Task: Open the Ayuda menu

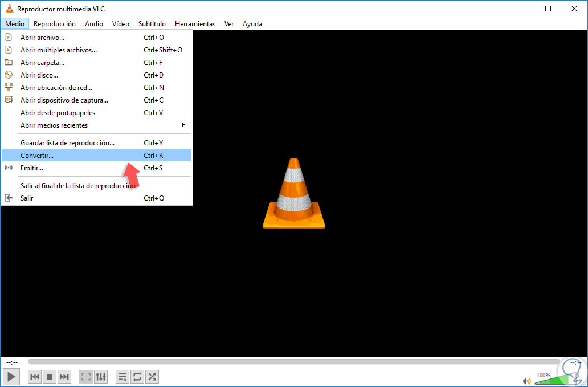Action: [x=252, y=23]
